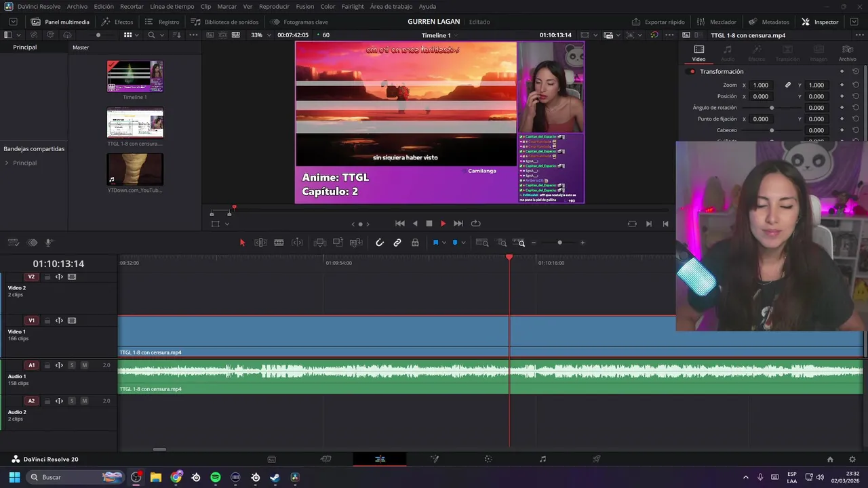Click the timeline zoom-out minus button

point(534,243)
